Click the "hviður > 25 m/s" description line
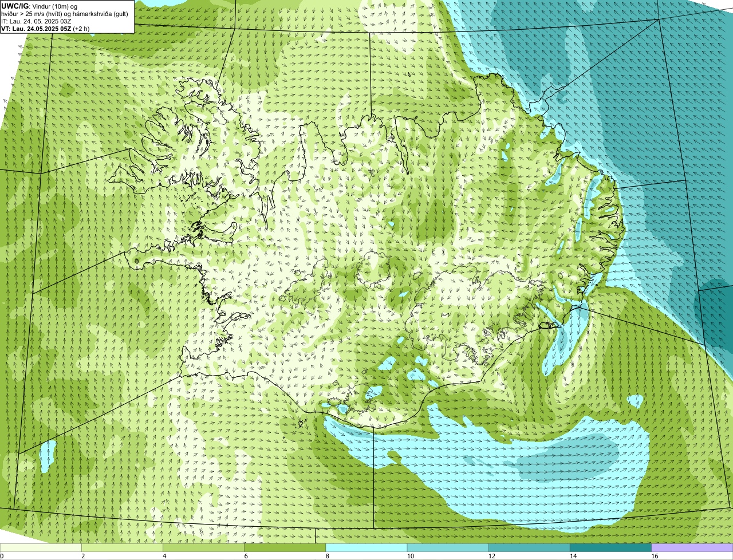 [65, 13]
